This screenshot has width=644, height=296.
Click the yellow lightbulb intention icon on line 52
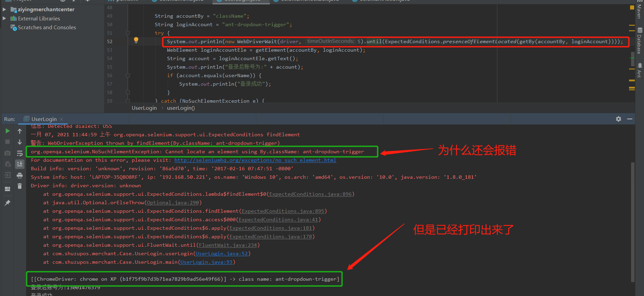pos(136,40)
